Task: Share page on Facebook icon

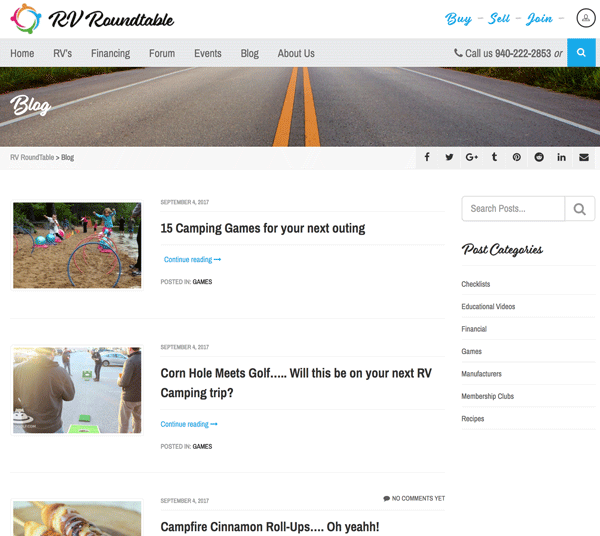Action: 427,157
